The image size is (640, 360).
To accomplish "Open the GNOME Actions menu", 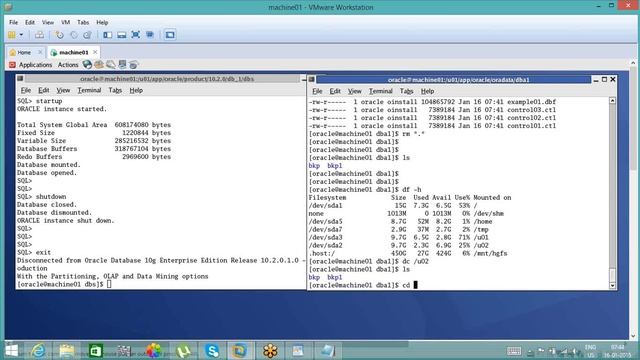I will (68, 64).
